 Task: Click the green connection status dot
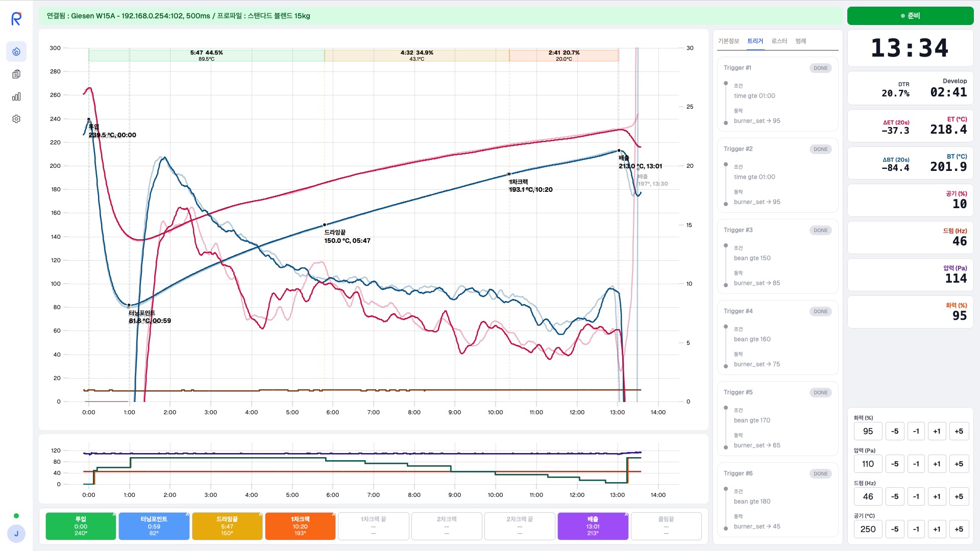click(x=16, y=516)
